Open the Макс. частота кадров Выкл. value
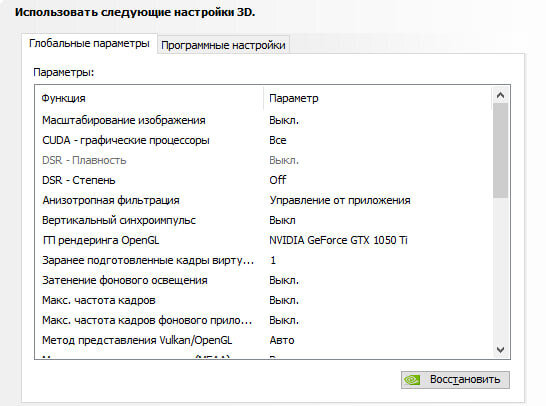 point(284,300)
